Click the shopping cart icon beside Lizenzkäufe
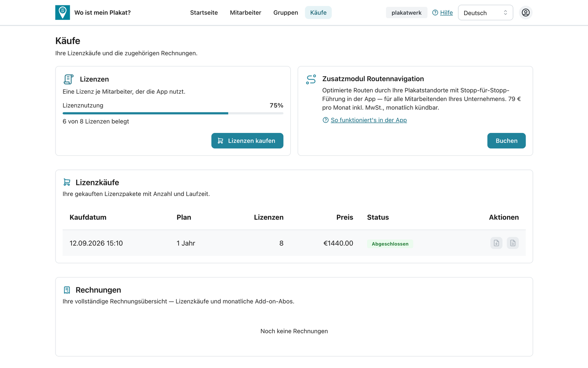 tap(67, 182)
